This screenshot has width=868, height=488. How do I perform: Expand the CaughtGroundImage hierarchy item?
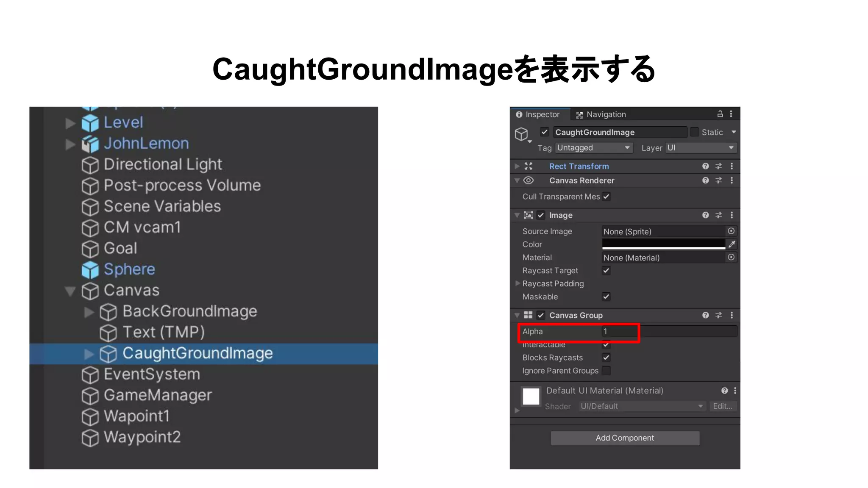click(89, 354)
